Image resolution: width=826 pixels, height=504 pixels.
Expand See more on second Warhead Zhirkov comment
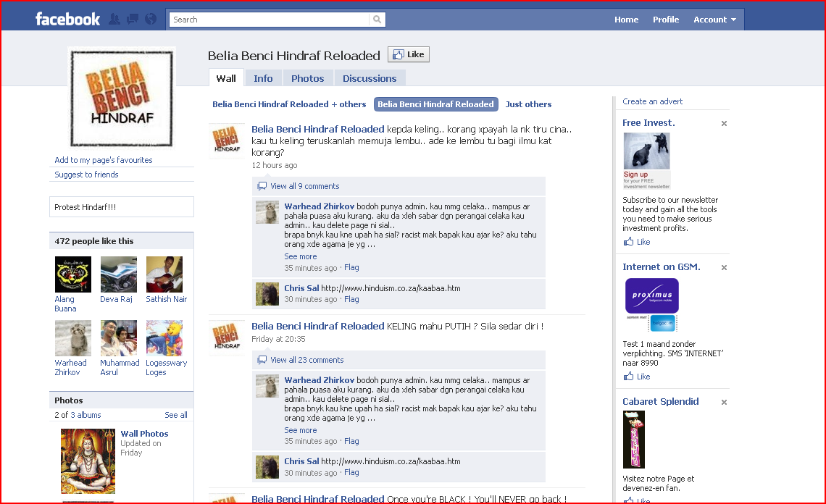click(x=301, y=430)
